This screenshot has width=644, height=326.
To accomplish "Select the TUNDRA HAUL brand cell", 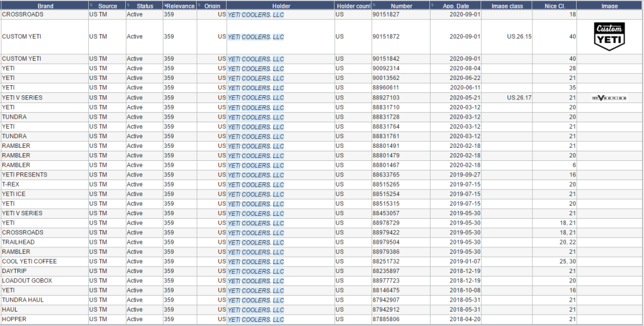I will point(44,300).
